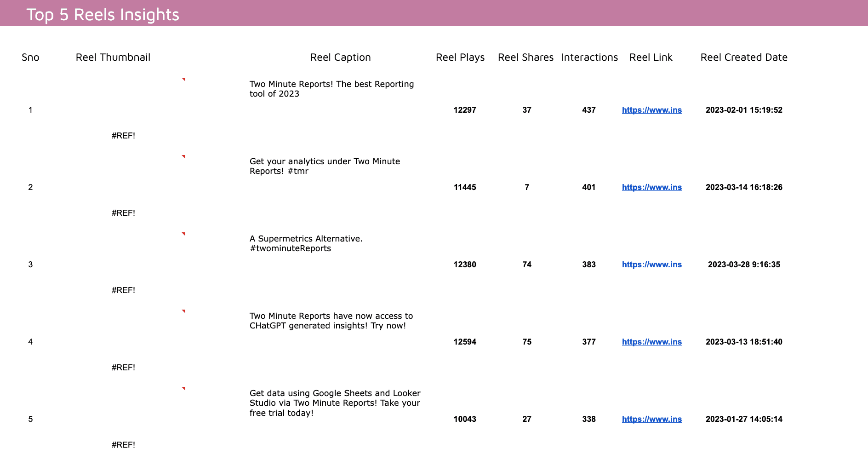Viewport: 868px width, 472px height.
Task: Select the Interactions value 383
Action: click(589, 265)
